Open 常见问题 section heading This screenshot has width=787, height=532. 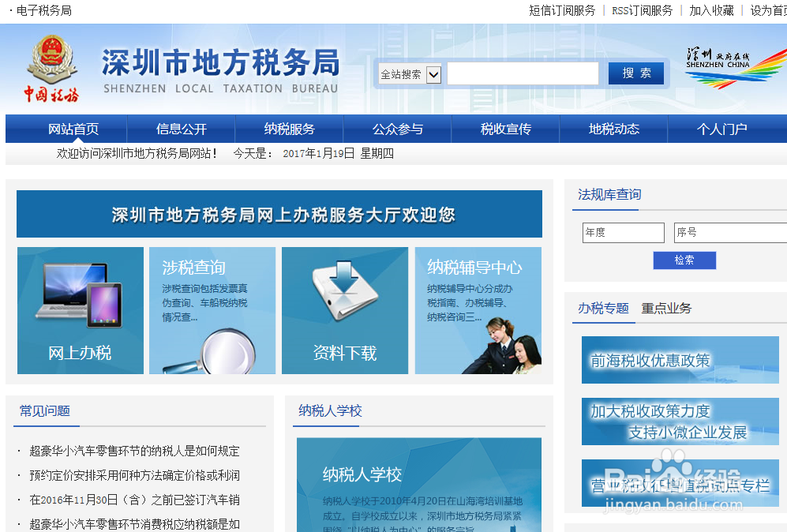[x=45, y=411]
